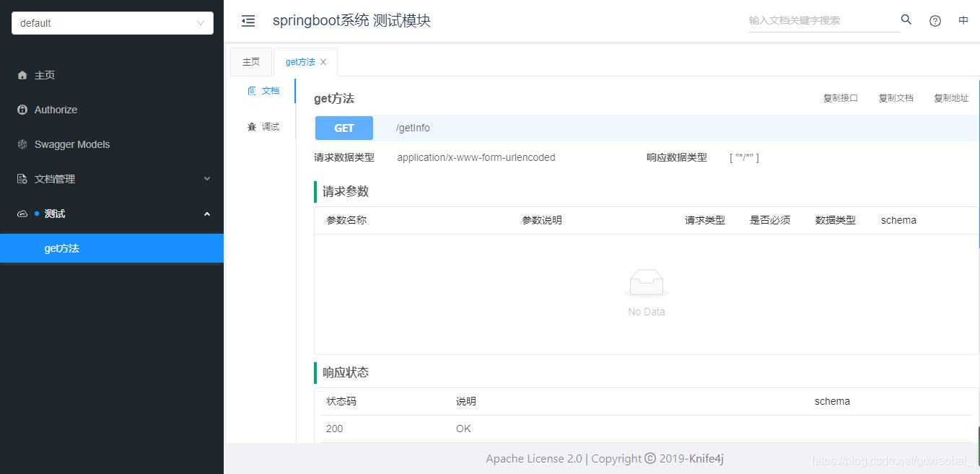This screenshot has width=980, height=474.
Task: Click the help question-mark icon
Action: [935, 21]
